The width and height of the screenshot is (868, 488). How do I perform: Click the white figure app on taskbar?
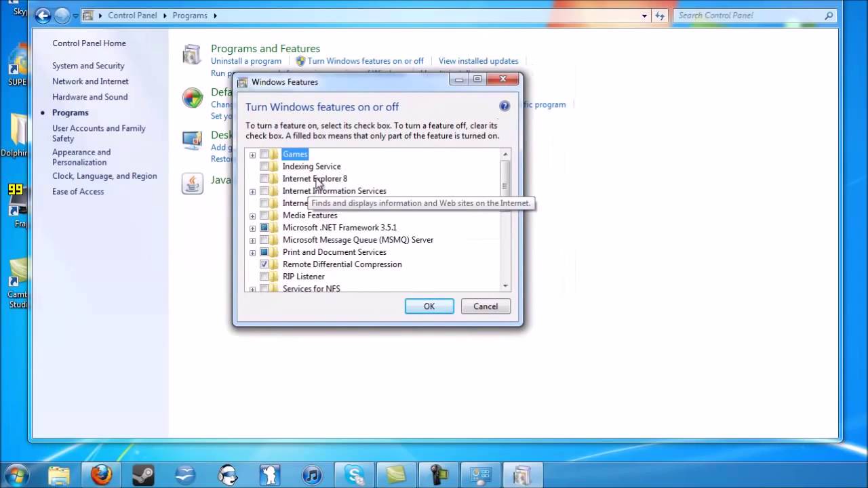(x=270, y=474)
